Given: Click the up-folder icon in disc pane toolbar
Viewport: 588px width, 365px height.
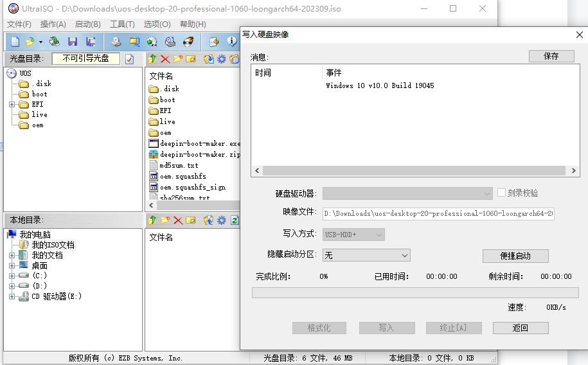Looking at the screenshot, I should (152, 59).
